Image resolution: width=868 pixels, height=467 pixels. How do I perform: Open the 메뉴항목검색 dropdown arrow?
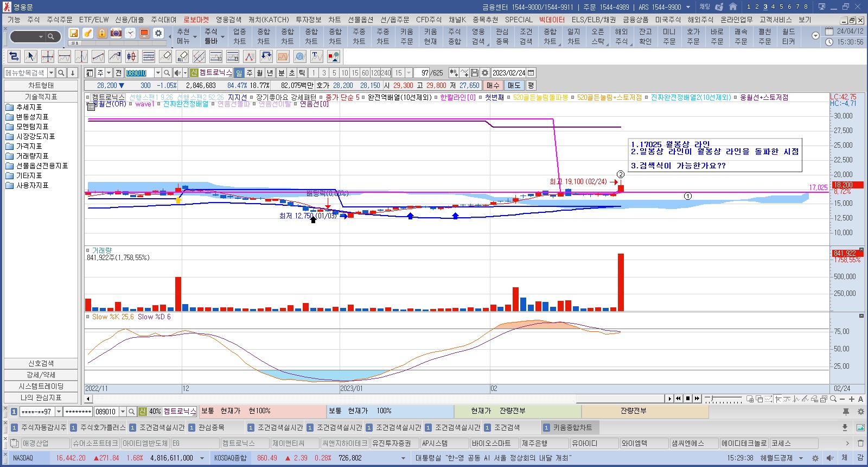[51, 73]
